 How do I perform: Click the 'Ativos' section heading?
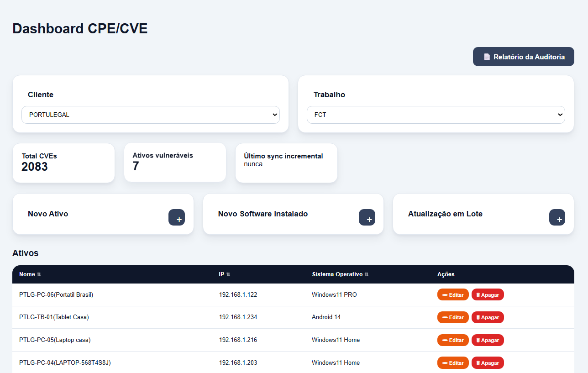(26, 253)
